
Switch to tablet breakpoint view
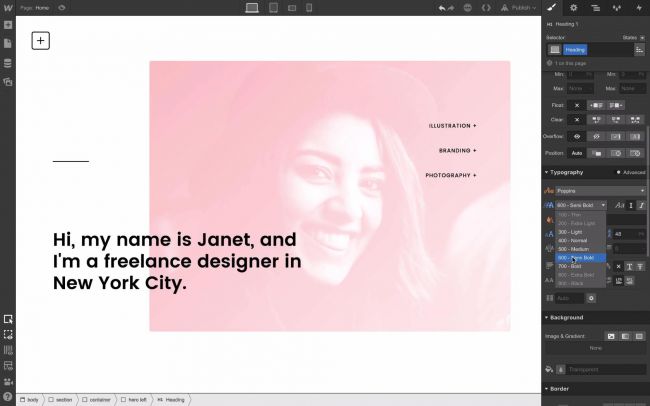271,8
